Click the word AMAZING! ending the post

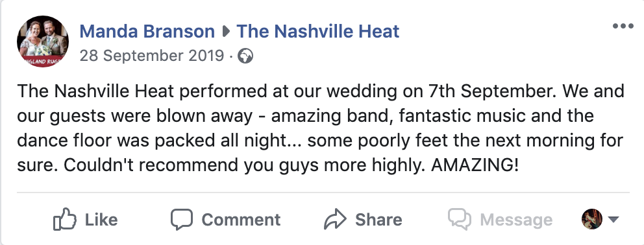(475, 165)
